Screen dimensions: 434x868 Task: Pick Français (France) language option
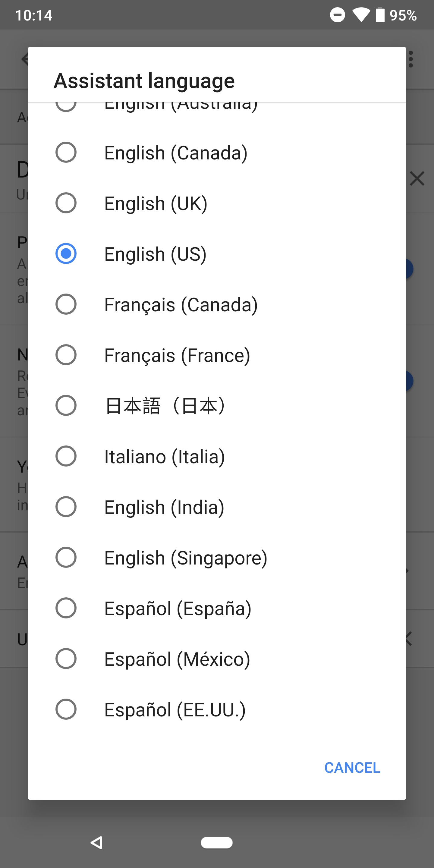tap(66, 354)
